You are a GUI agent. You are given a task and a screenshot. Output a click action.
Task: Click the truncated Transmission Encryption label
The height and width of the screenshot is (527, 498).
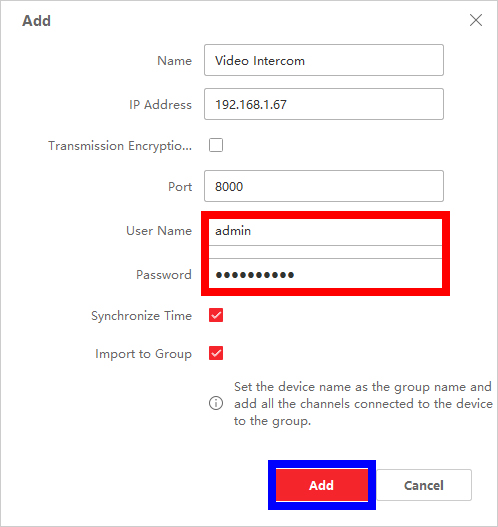click(x=120, y=146)
